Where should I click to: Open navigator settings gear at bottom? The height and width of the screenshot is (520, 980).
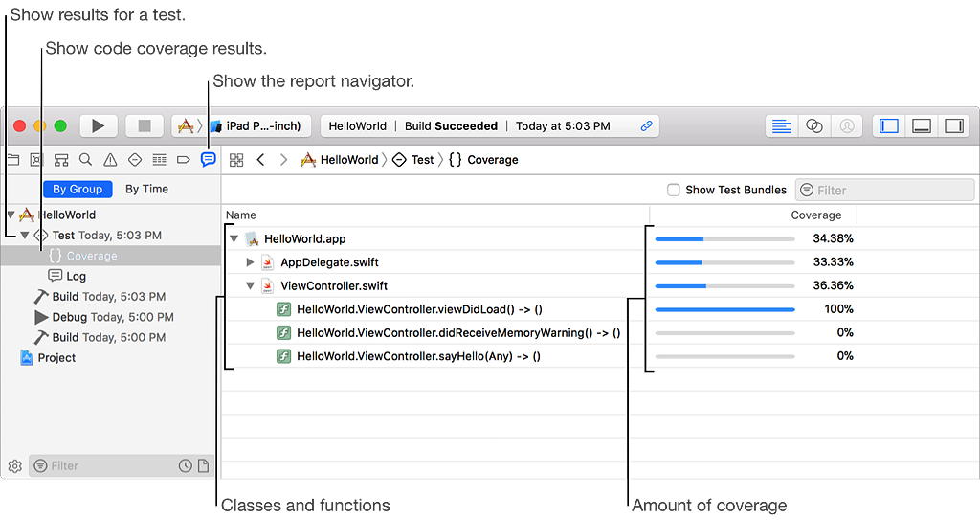click(15, 466)
